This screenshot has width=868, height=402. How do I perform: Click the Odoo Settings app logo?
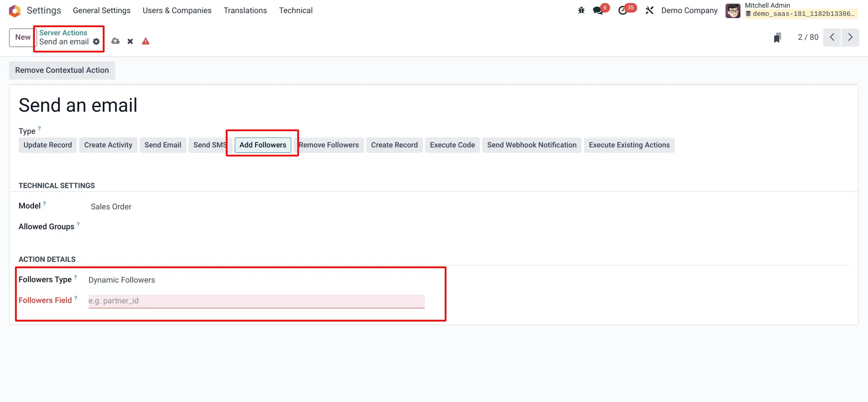[14, 10]
